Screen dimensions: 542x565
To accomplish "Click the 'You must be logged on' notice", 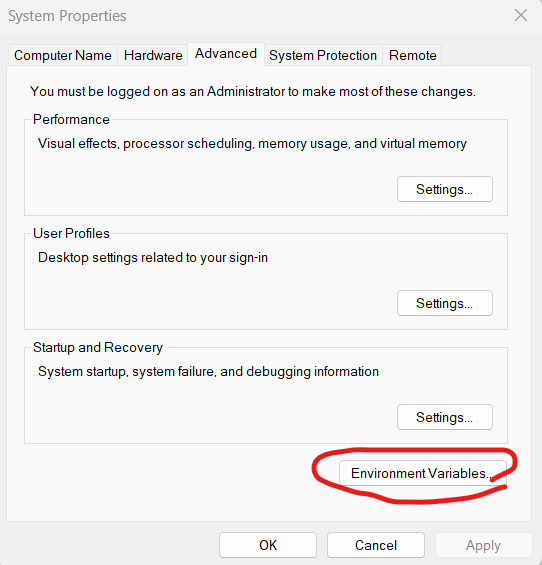I will tap(253, 91).
